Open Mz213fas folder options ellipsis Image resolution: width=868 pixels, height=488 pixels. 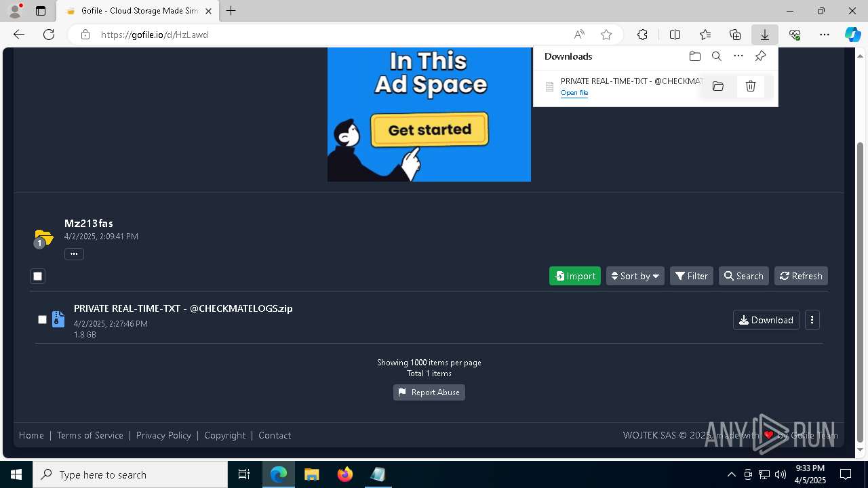click(x=74, y=254)
